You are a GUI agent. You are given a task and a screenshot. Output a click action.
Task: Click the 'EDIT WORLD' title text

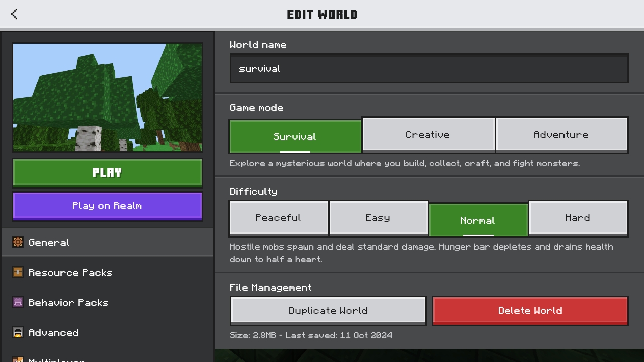322,14
